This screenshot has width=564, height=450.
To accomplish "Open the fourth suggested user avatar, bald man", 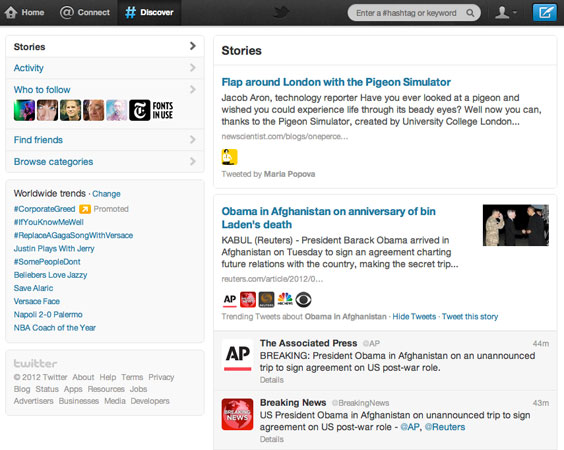I will (94, 110).
